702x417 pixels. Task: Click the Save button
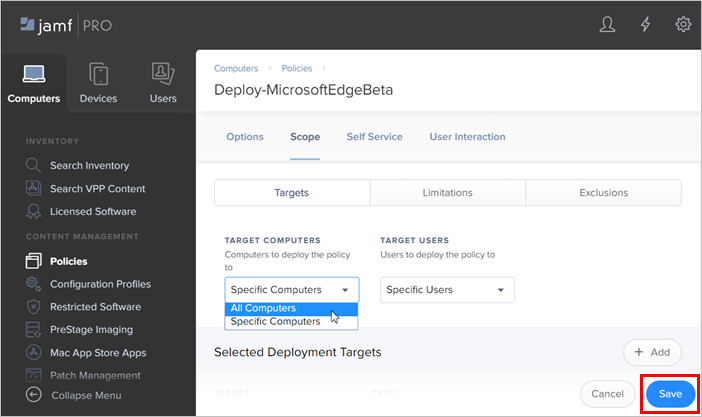pyautogui.click(x=670, y=394)
